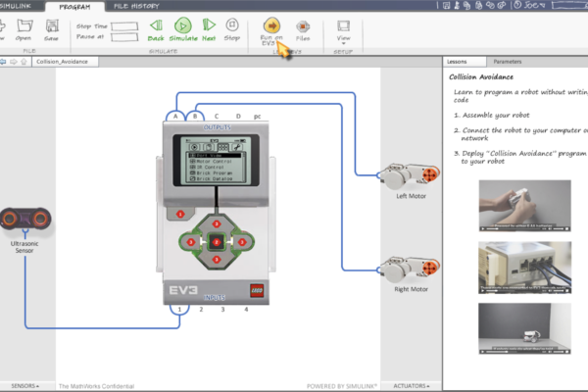Viewport: 588px width, 392px height.
Task: Click output port A on EV3 brick
Action: (x=176, y=116)
